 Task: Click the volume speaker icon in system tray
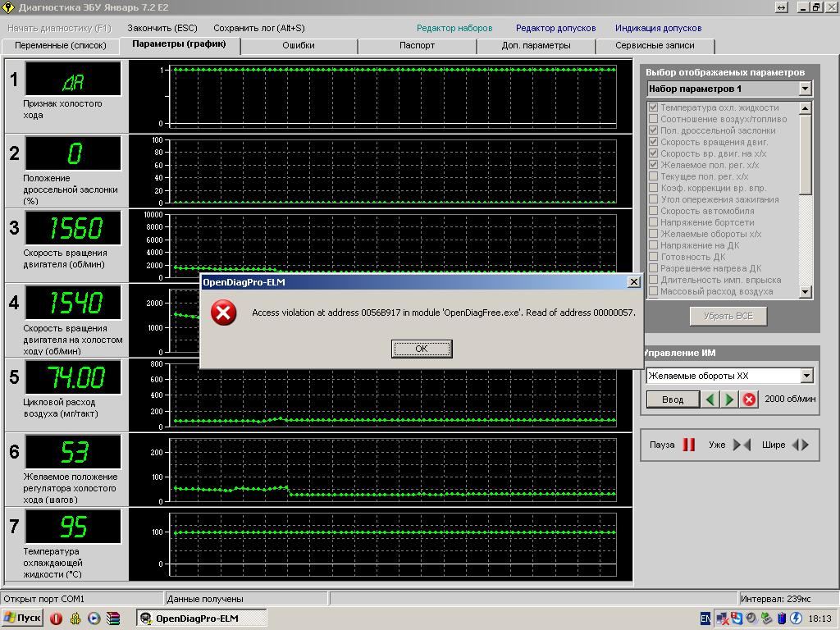(751, 619)
